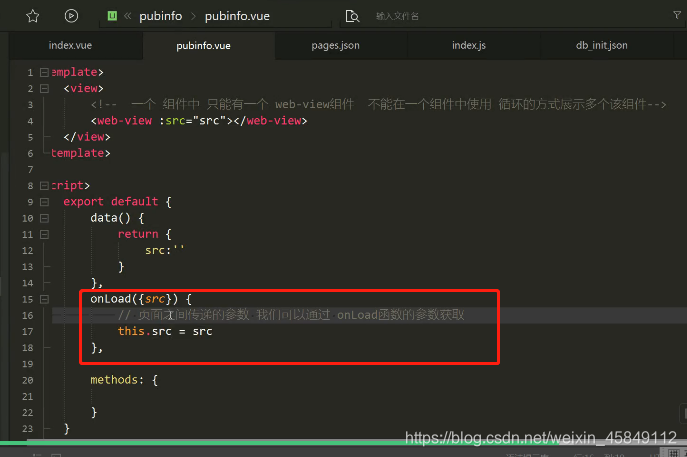Click the file search icon

tap(352, 16)
